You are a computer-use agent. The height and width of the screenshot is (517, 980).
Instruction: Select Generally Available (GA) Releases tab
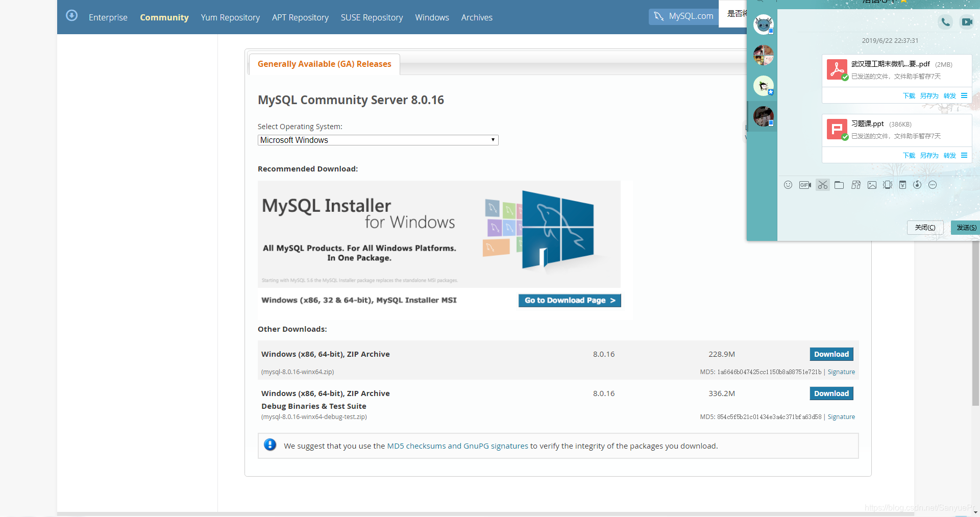(x=324, y=64)
